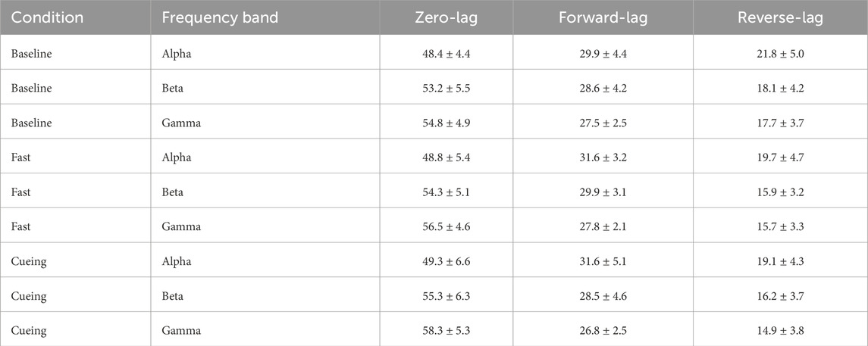
Task: Select the Zero-lag column header
Action: 446,17
